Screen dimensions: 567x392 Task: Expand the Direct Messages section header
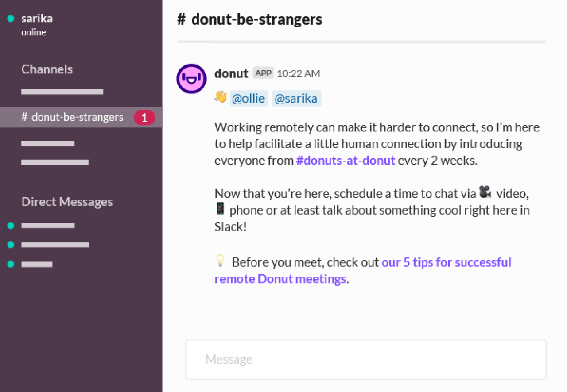(67, 202)
